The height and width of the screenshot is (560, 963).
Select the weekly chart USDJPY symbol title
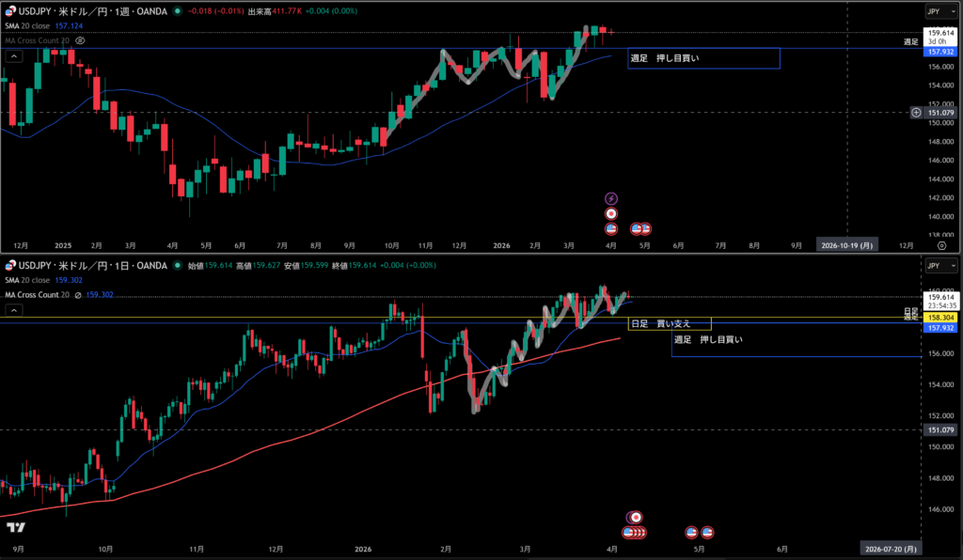point(94,11)
